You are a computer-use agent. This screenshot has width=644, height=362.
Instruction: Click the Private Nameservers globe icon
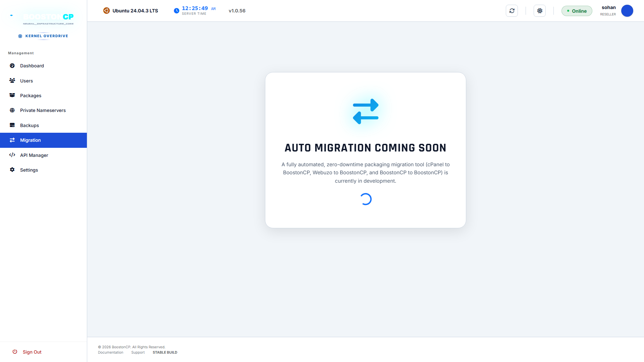12,110
